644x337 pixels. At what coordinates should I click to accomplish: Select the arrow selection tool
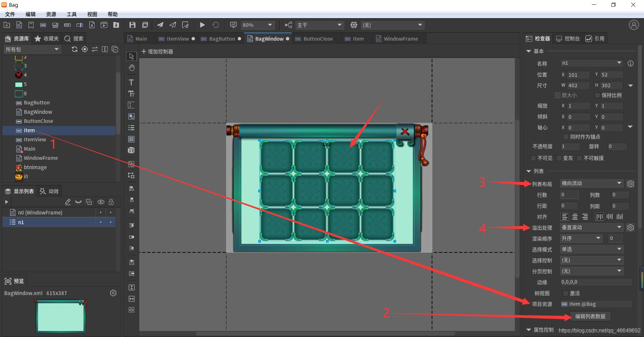tap(131, 56)
